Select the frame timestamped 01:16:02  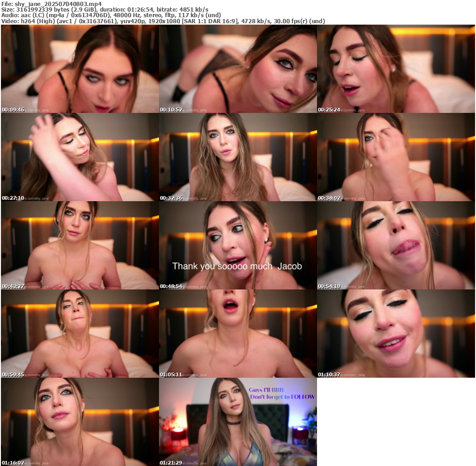click(79, 422)
